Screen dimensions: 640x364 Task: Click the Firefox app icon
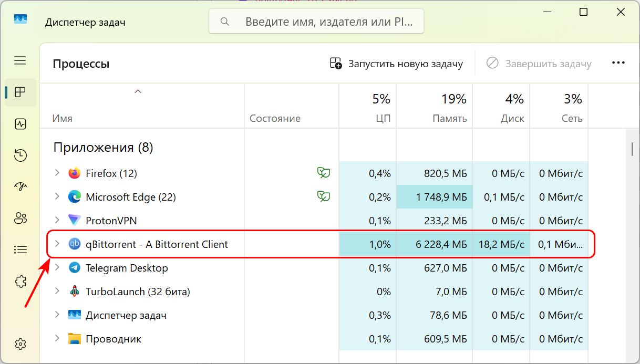coord(75,173)
